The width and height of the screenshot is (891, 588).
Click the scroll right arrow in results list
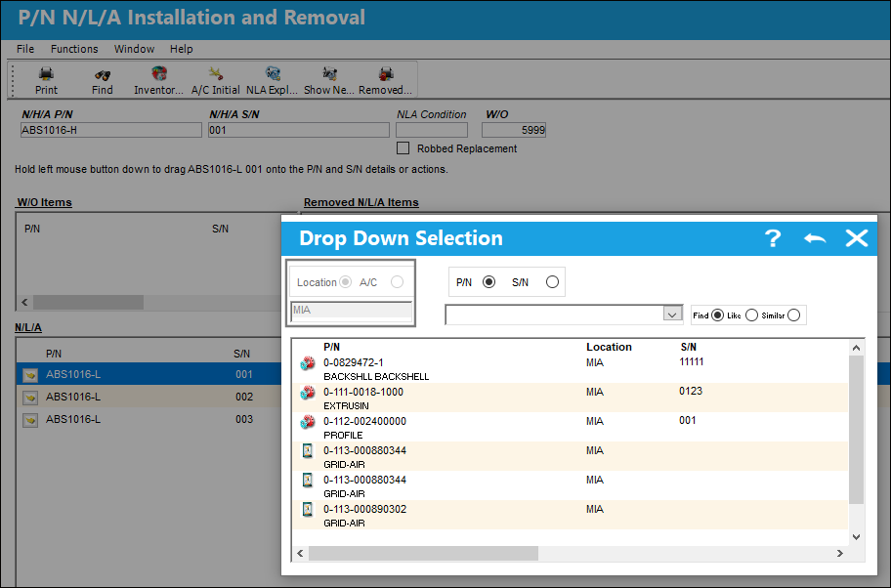coord(840,554)
